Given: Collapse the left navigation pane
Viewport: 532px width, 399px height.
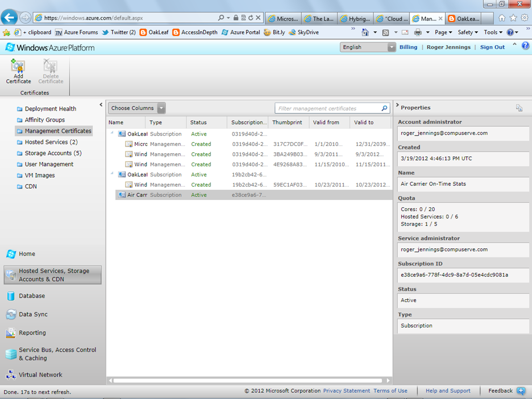Looking at the screenshot, I should pyautogui.click(x=101, y=105).
